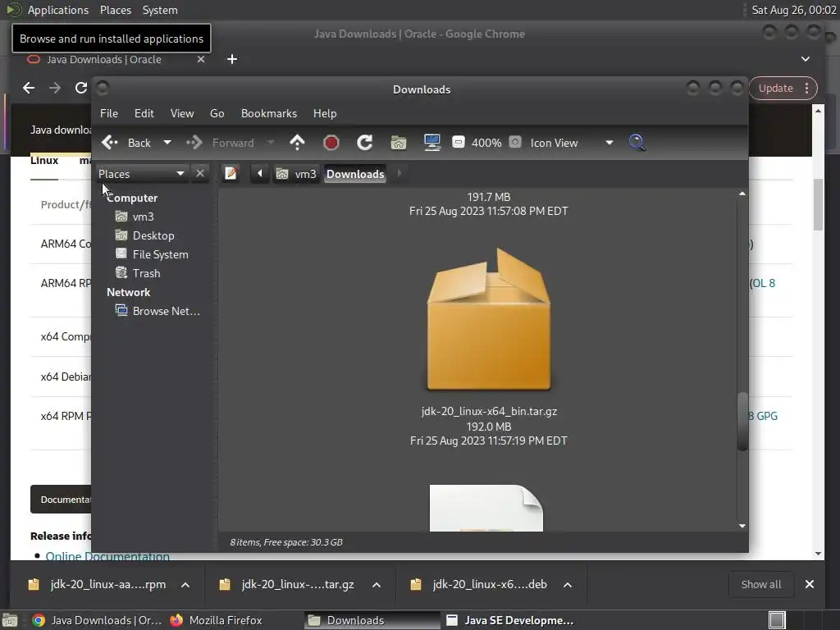Open the File menu
This screenshot has height=630, width=840.
[x=109, y=113]
